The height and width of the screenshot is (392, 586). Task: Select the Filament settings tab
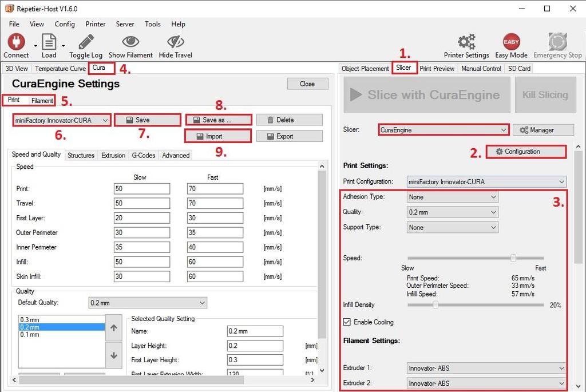pos(42,101)
